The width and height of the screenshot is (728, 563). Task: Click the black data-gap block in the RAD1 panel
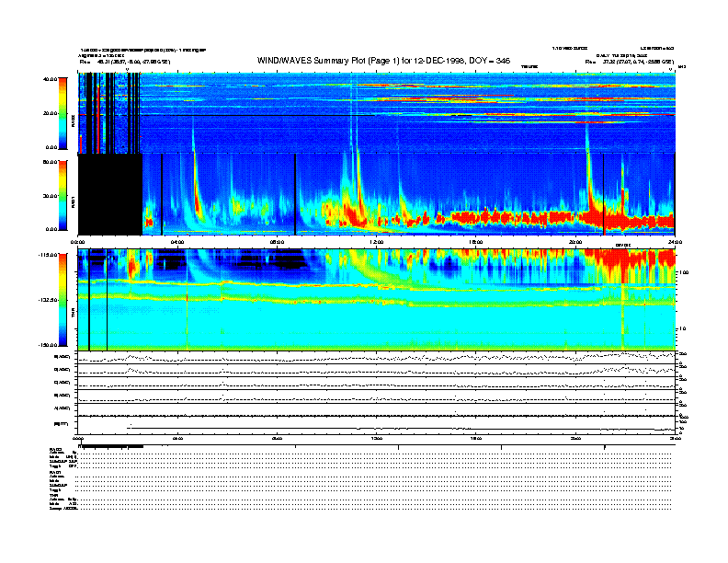110,195
